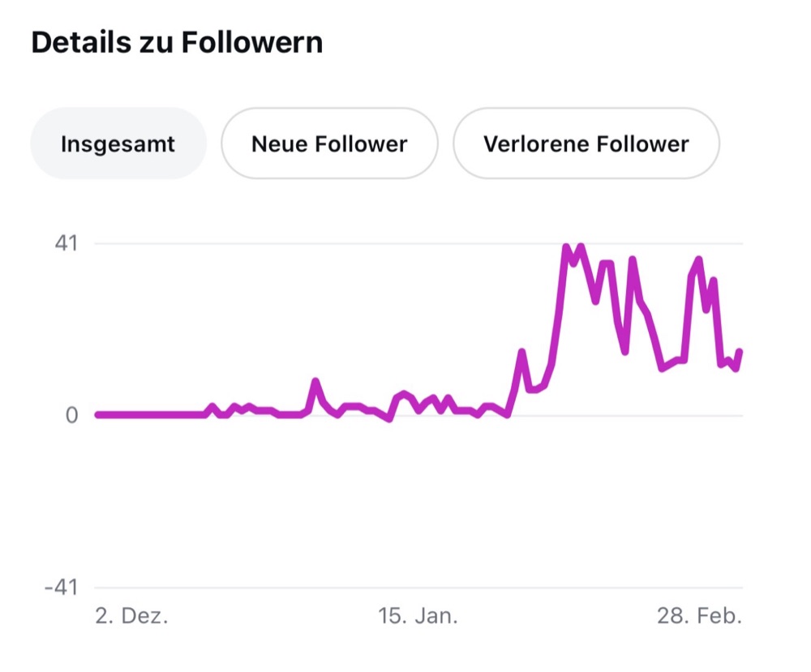The width and height of the screenshot is (811, 672).
Task: Open the Verlorene Follower tab
Action: pyautogui.click(x=586, y=143)
